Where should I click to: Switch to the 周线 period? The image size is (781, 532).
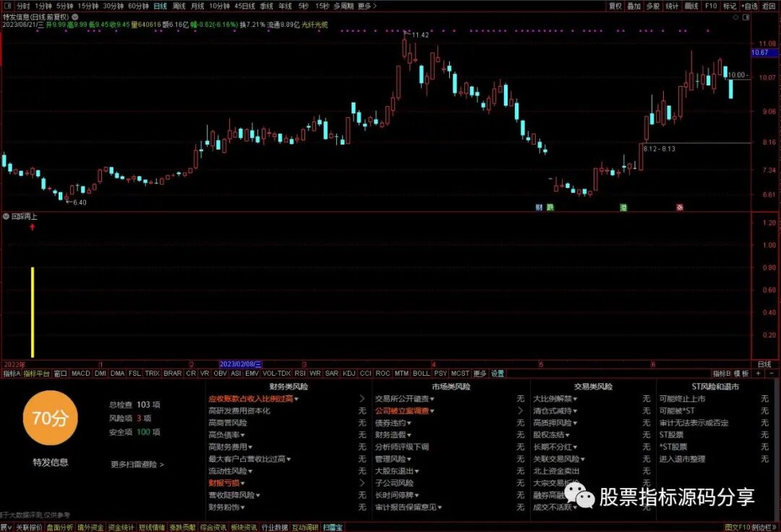point(179,6)
